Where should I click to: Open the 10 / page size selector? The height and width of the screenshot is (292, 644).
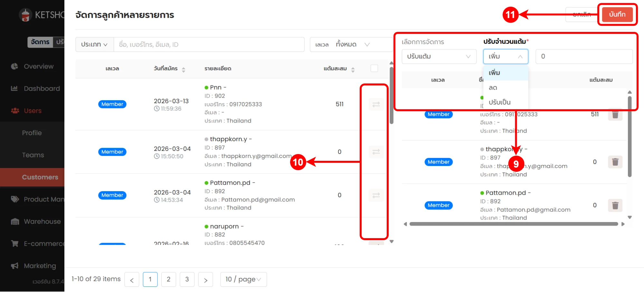[243, 279]
